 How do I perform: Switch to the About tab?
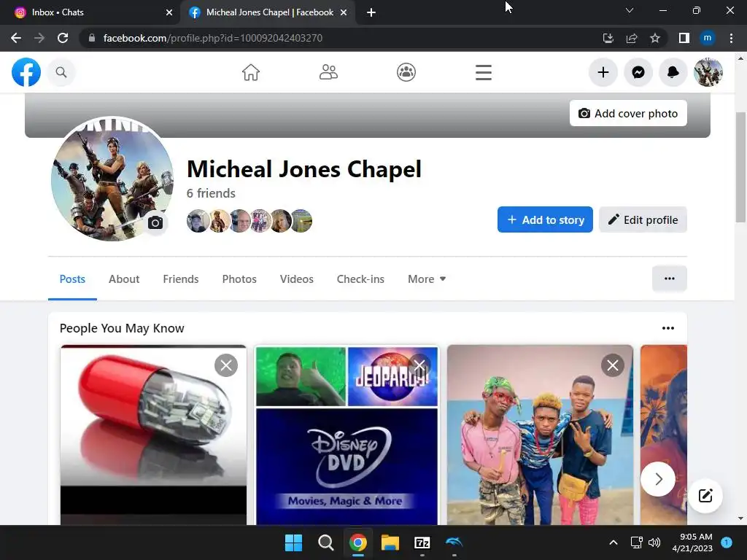(124, 279)
